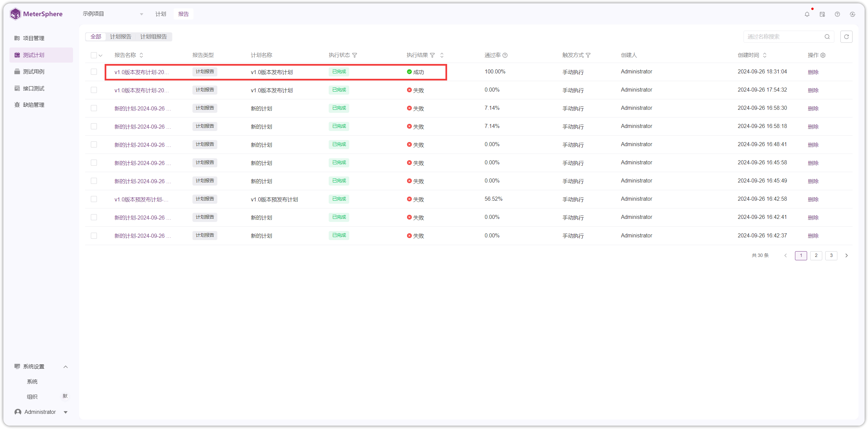868x429 pixels.
Task: Go to the previous page arrow
Action: click(x=786, y=256)
